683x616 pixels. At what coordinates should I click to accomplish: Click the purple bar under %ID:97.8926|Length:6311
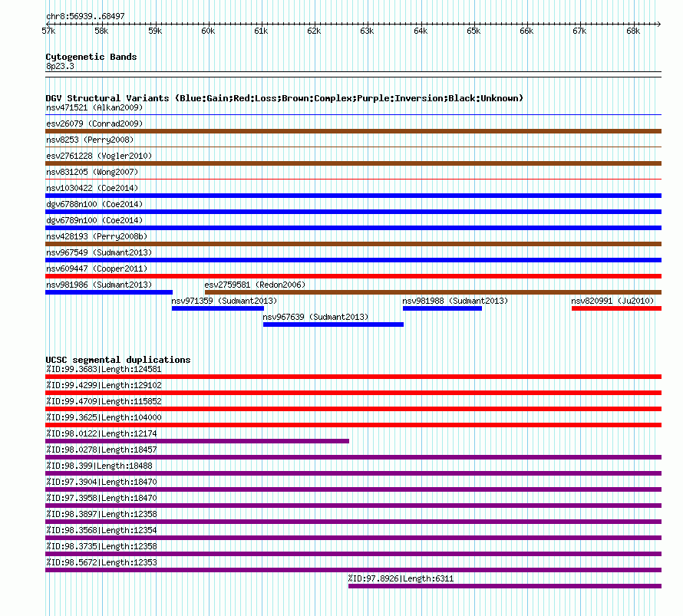coord(505,586)
